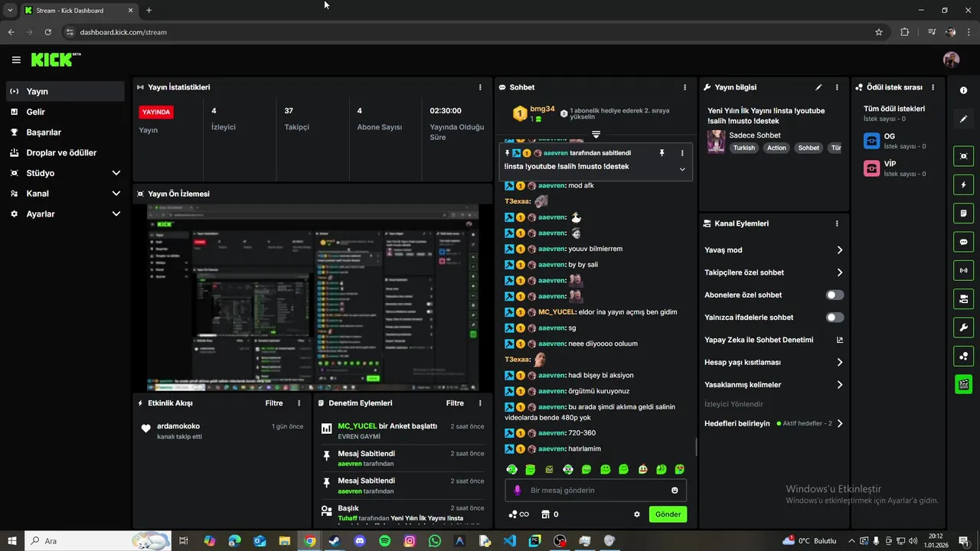
Task: Open Steam from the Windows taskbar
Action: [x=335, y=541]
